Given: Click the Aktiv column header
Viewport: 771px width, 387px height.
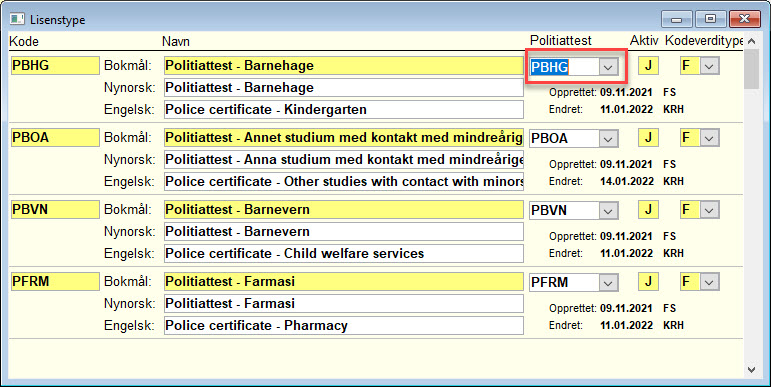Looking at the screenshot, I should pyautogui.click(x=644, y=41).
